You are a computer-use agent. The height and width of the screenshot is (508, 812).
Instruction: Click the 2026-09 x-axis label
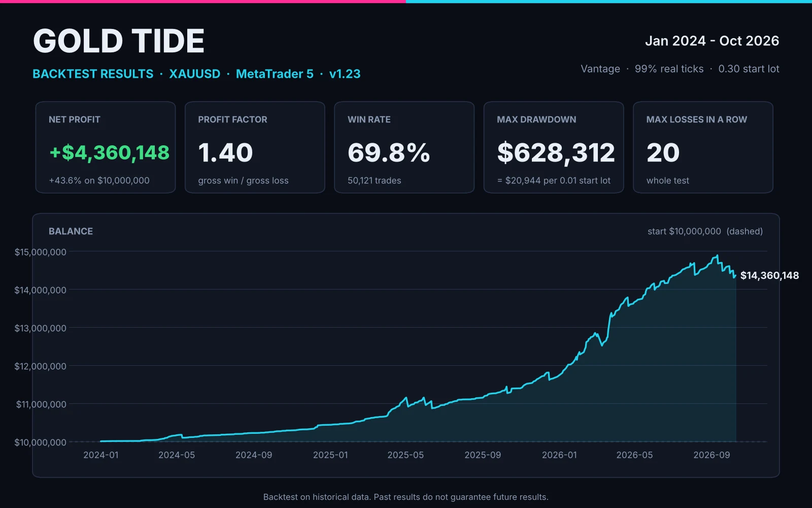click(x=712, y=455)
